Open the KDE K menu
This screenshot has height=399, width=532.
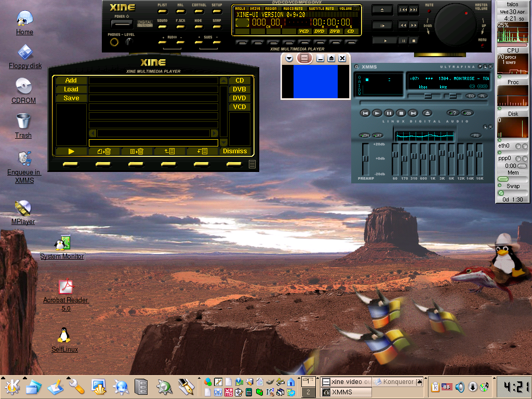coord(11,387)
